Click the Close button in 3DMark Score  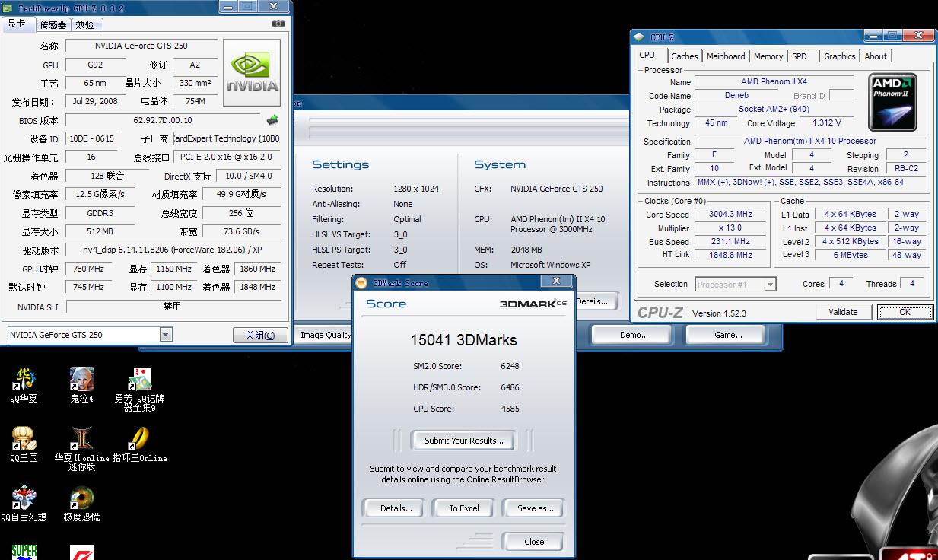[534, 542]
